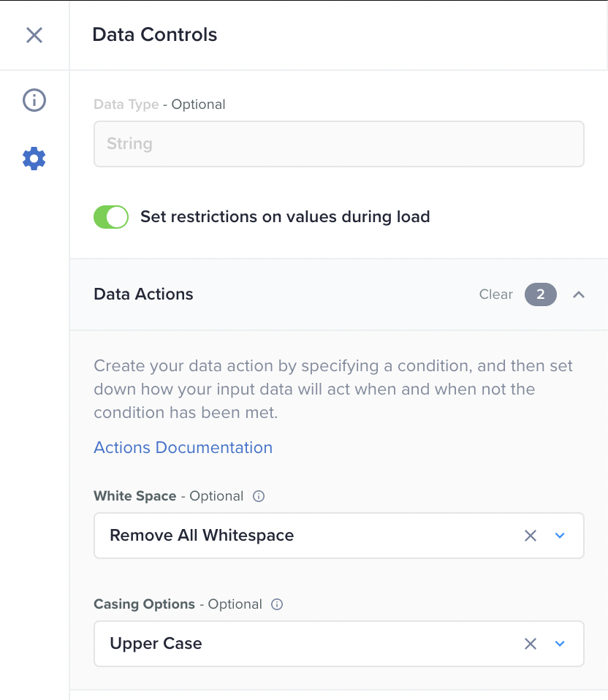Image resolution: width=608 pixels, height=700 pixels.
Task: Open the info tab in the sidebar
Action: pos(34,100)
